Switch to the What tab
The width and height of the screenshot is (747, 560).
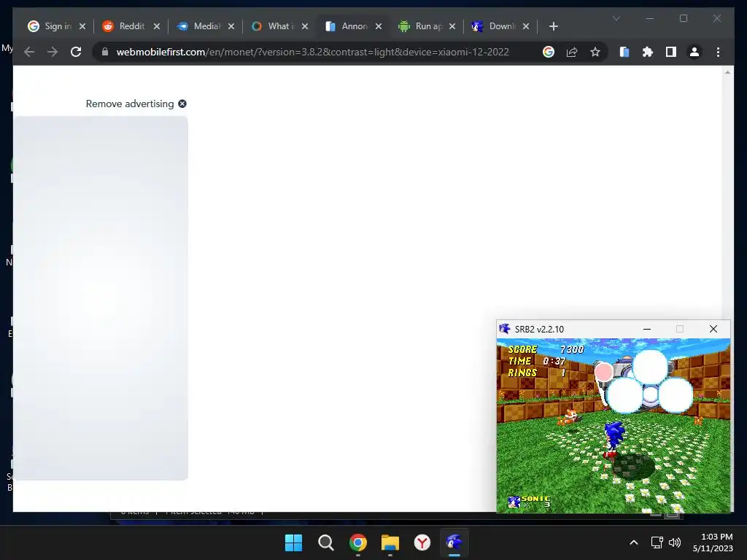click(274, 26)
